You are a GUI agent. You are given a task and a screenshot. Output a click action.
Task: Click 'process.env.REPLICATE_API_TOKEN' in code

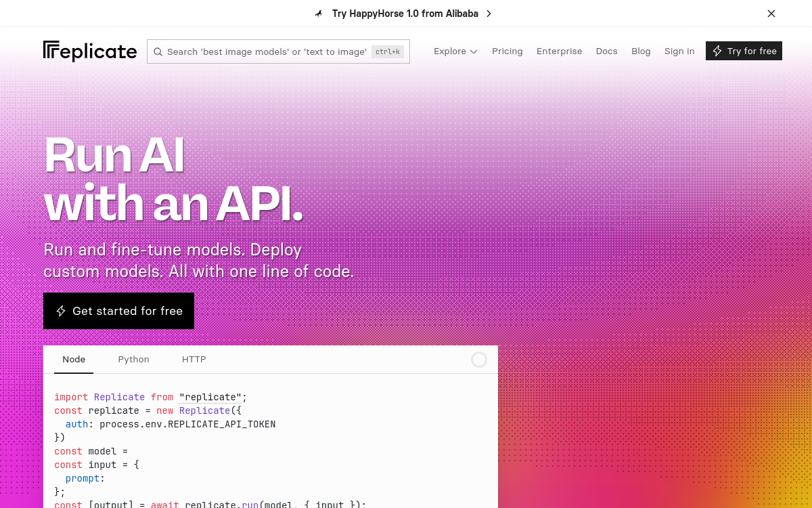click(187, 424)
